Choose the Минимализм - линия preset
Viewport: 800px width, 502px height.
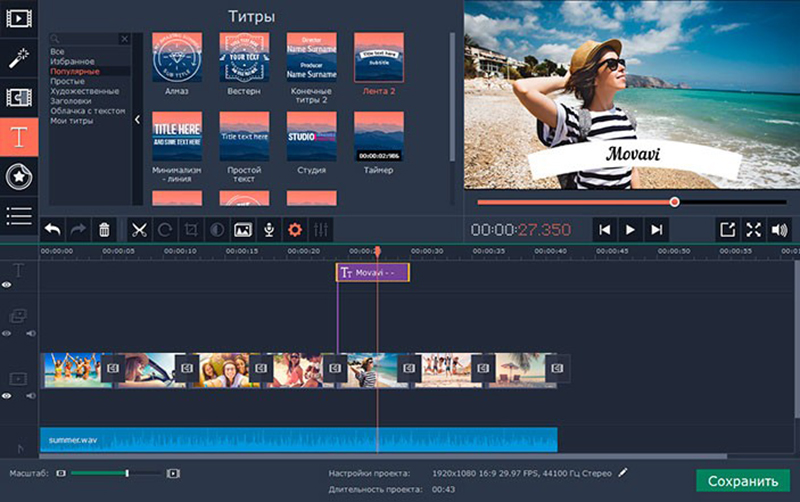(177, 137)
